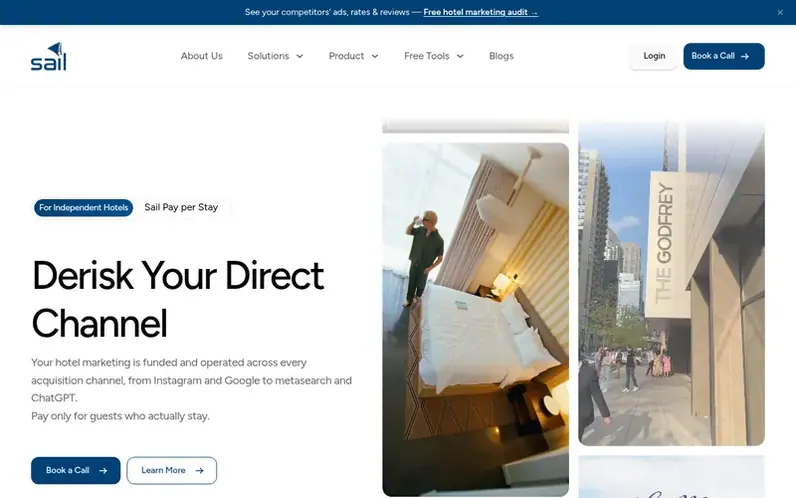Open The Godfrey hotel street thumbnail

point(671,283)
